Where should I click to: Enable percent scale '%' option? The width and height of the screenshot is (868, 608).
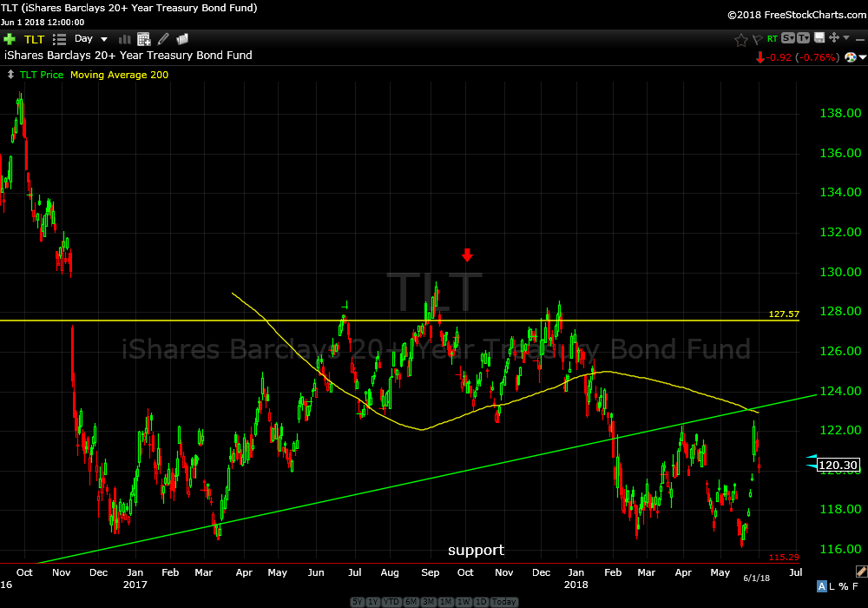pyautogui.click(x=845, y=585)
